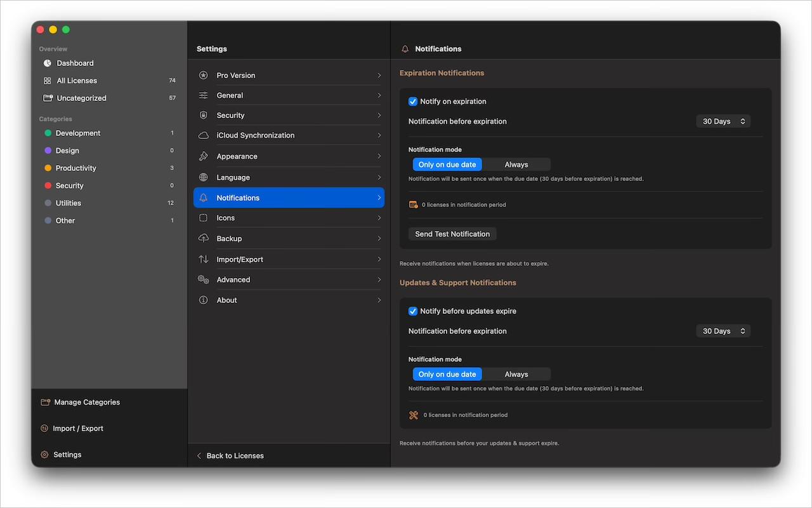Click the Utilities count badge 12
This screenshot has height=508, width=812.
click(171, 203)
